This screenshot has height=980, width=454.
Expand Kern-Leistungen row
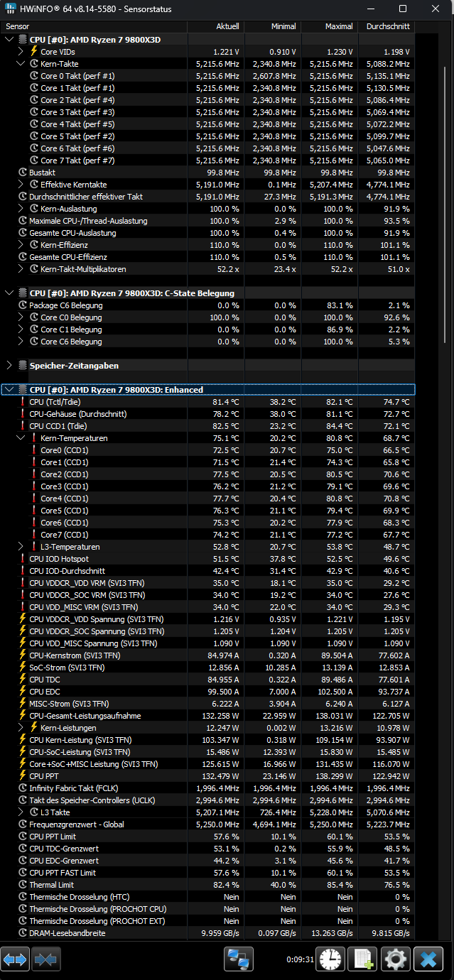pos(21,728)
